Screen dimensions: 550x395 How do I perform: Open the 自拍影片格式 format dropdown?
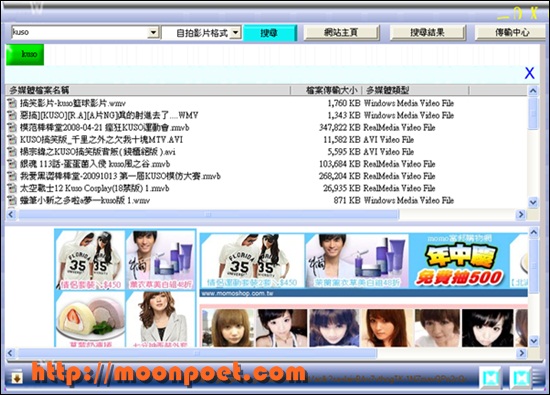pyautogui.click(x=236, y=33)
